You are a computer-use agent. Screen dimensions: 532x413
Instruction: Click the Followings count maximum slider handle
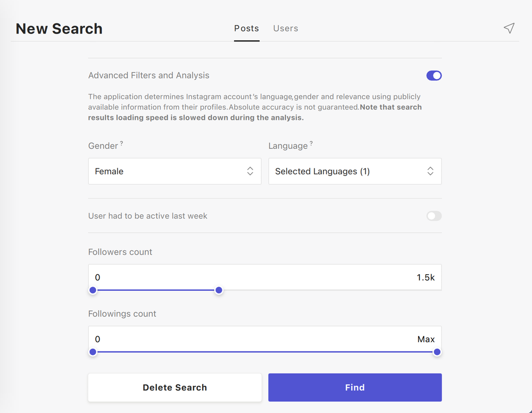click(x=437, y=352)
